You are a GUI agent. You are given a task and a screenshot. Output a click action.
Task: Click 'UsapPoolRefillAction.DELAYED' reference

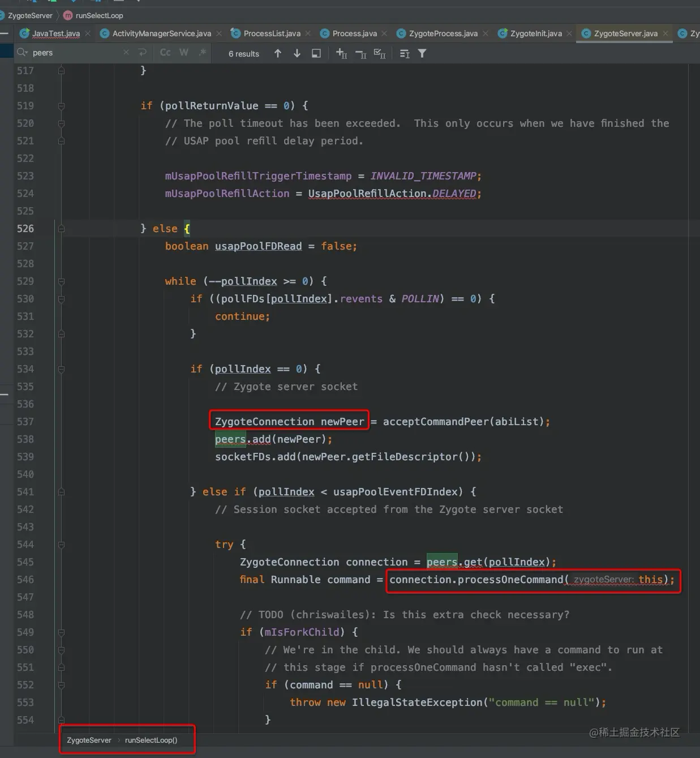click(x=392, y=194)
